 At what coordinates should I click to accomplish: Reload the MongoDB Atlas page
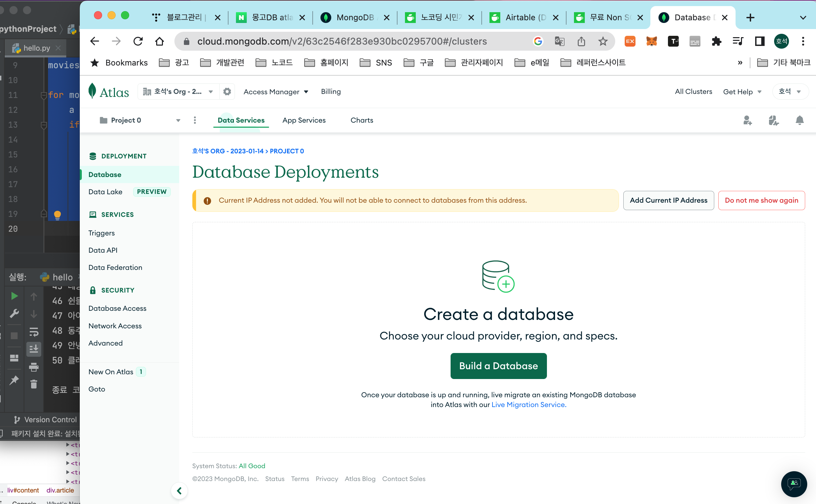pos(138,41)
